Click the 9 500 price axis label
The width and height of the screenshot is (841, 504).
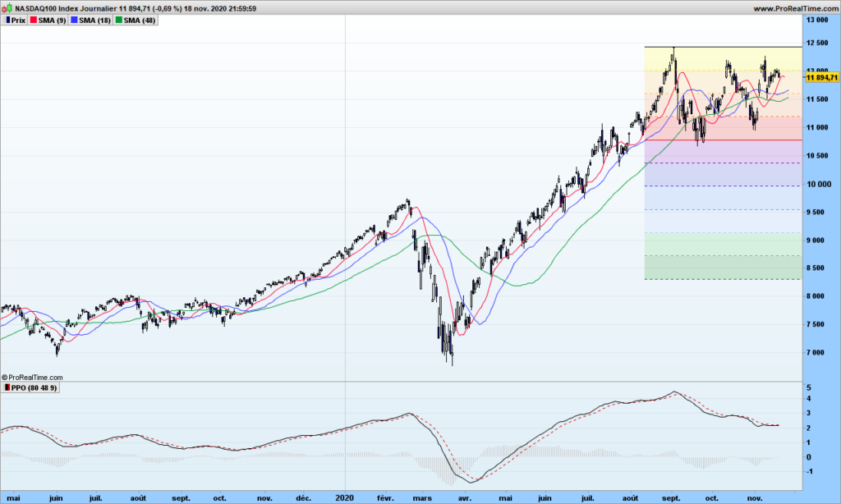816,213
